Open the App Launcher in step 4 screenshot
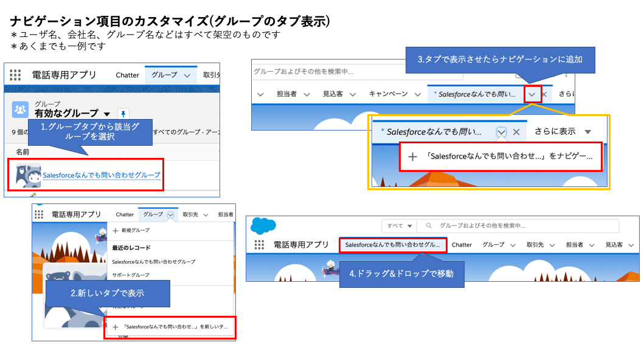644x348 pixels. click(x=259, y=245)
